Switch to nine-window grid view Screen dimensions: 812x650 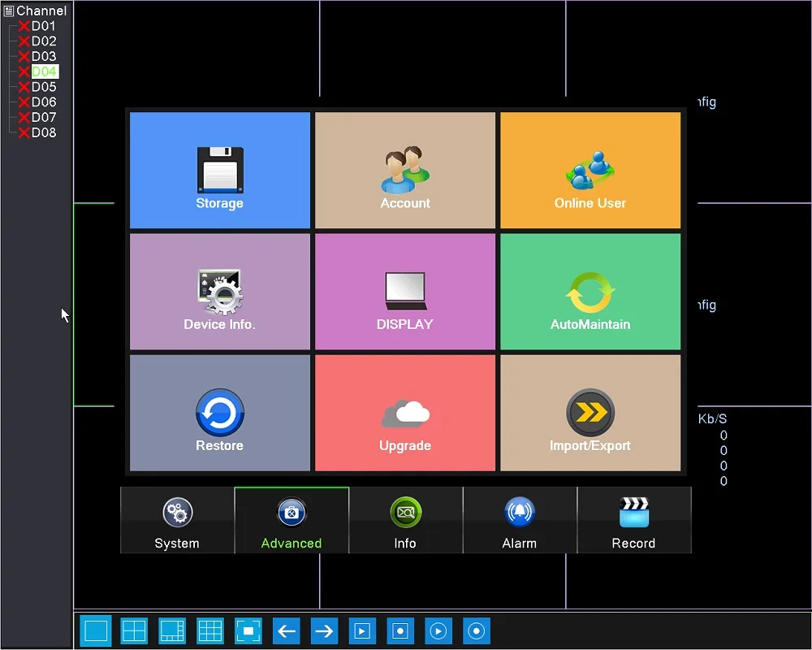[210, 630]
